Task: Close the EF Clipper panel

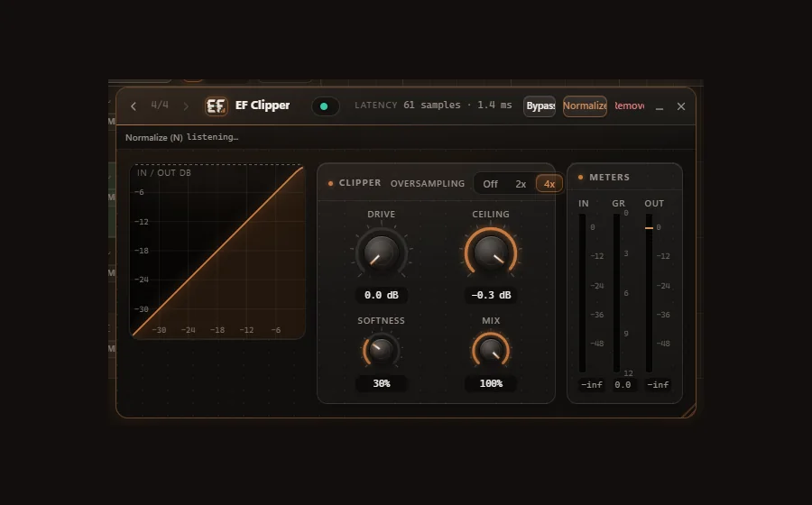Action: [681, 106]
